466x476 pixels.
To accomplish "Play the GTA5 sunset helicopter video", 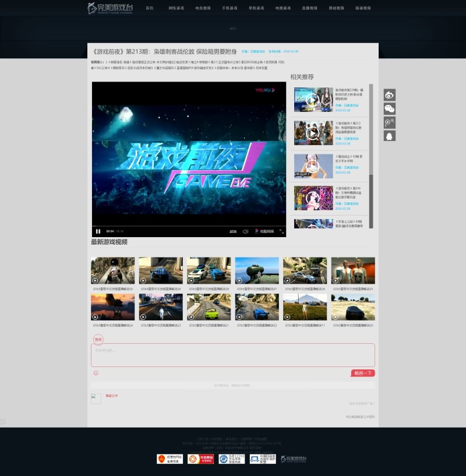I will coord(112,307).
